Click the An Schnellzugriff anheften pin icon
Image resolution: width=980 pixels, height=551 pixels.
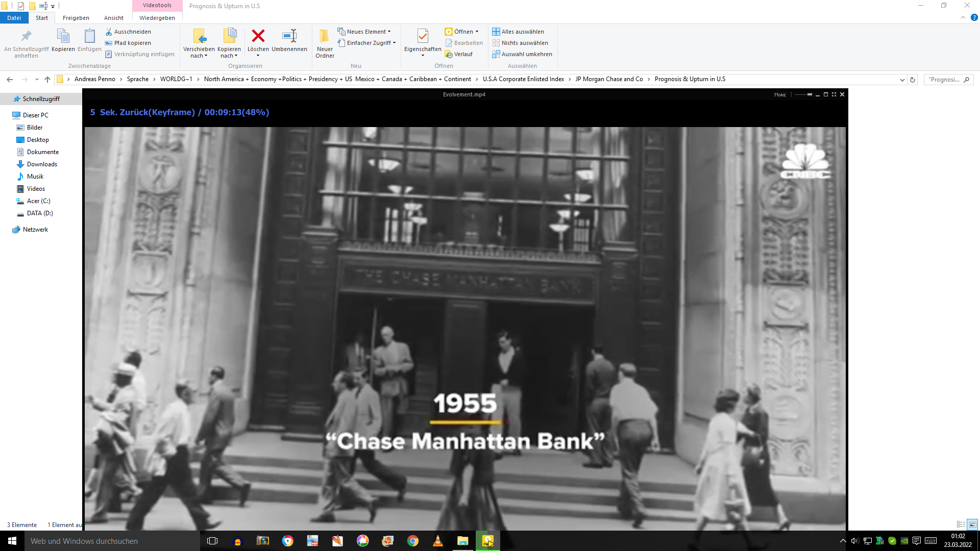pos(26,36)
